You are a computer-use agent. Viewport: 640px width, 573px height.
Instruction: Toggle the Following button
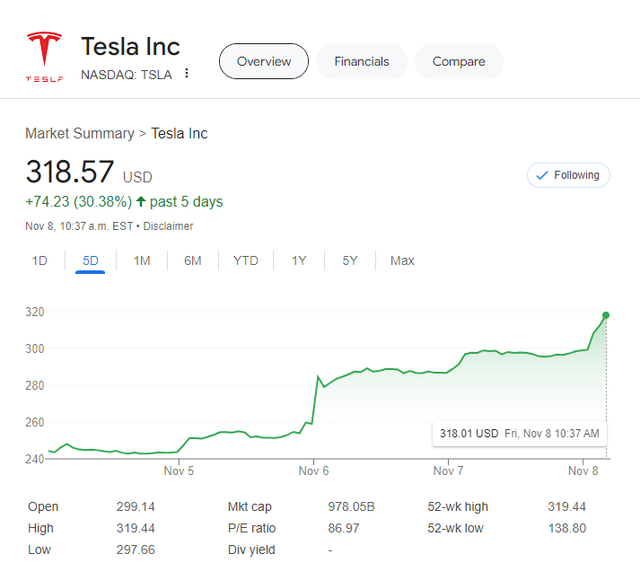click(568, 175)
